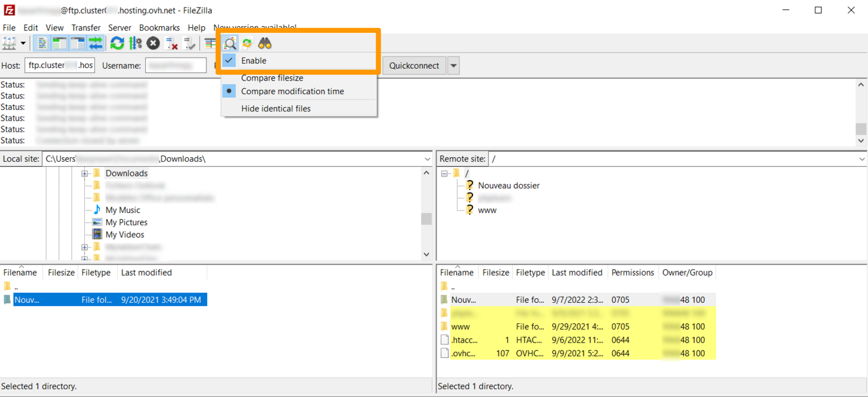The height and width of the screenshot is (397, 868).
Task: Toggle synchronized browsing icon
Action: (x=247, y=43)
